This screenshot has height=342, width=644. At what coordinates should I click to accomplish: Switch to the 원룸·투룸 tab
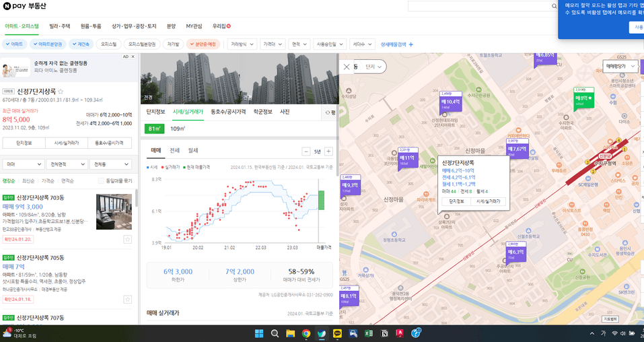[x=91, y=26]
